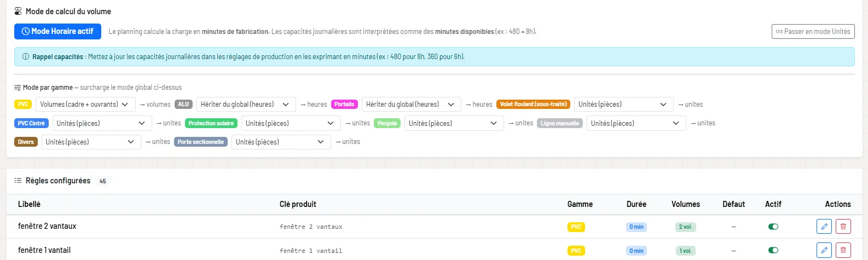Click the brown Divers badge

pyautogui.click(x=26, y=142)
